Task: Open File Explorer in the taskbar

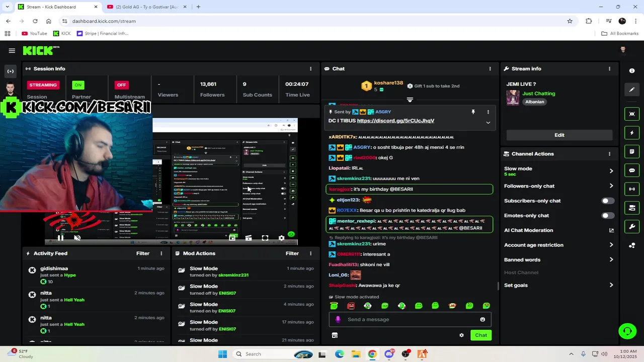Action: tap(355, 354)
